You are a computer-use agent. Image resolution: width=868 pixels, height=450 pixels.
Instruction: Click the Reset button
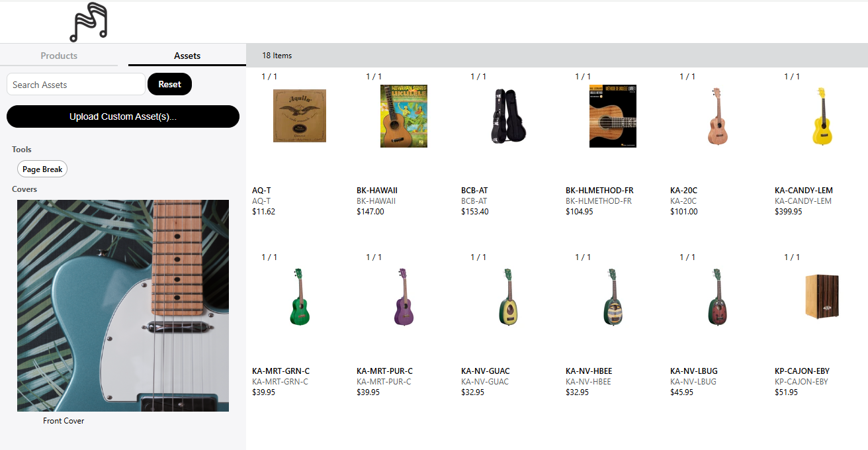click(x=169, y=84)
